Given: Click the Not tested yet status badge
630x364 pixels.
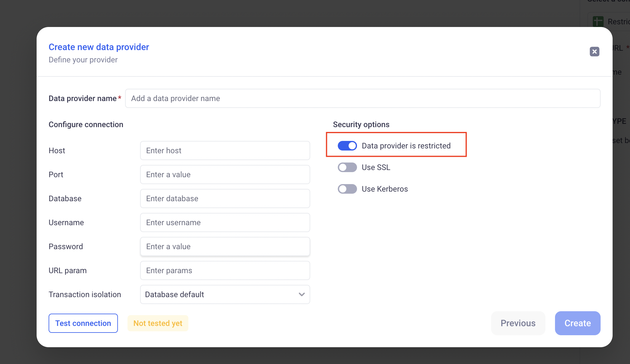Looking at the screenshot, I should [158, 323].
